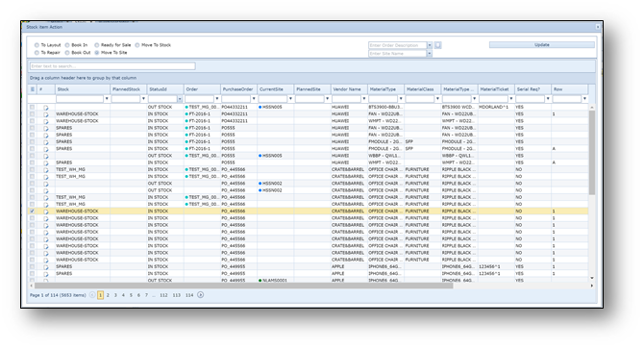Click the Update button
The image size is (644, 349).
(x=542, y=45)
